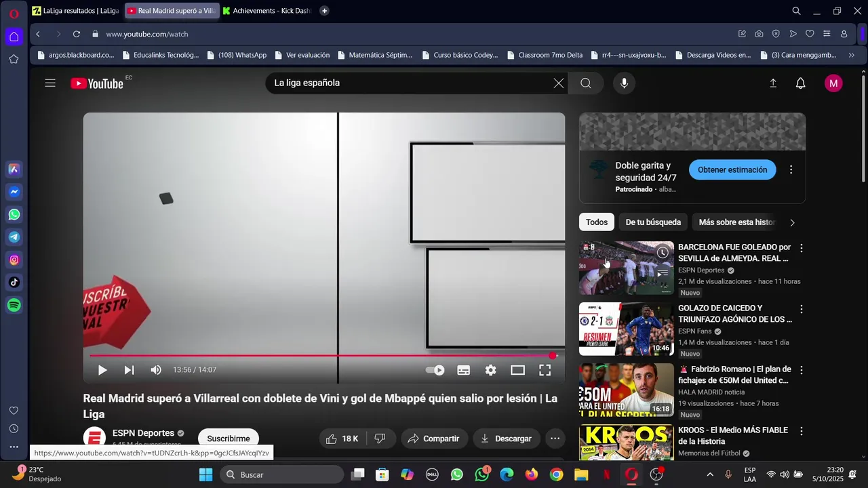This screenshot has width=868, height=488.
Task: Open the account avatar menu
Action: click(x=833, y=83)
